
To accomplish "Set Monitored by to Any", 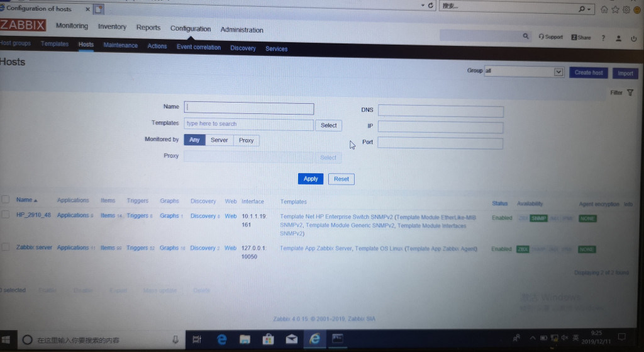I will [x=195, y=140].
